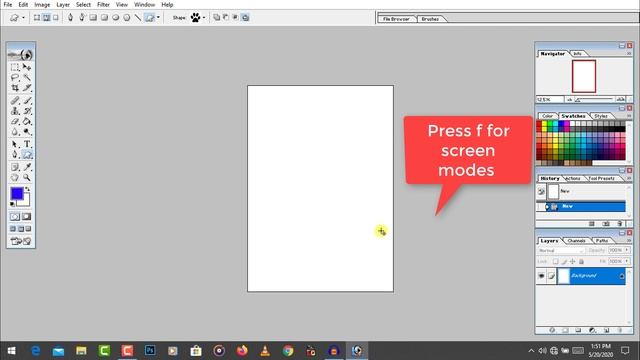Select the Lasso tool

tap(15, 77)
